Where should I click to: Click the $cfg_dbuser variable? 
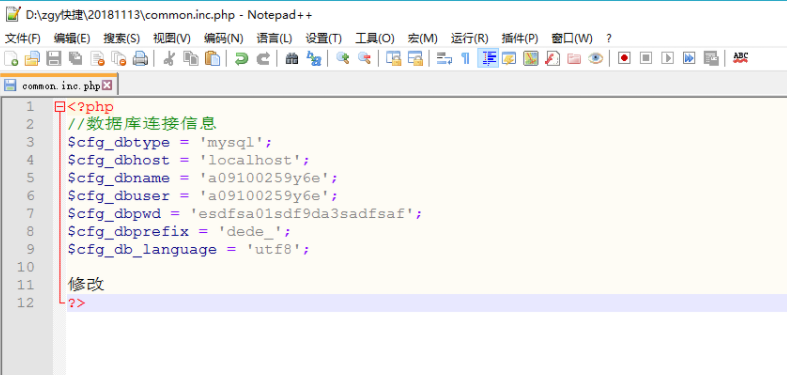click(x=119, y=196)
